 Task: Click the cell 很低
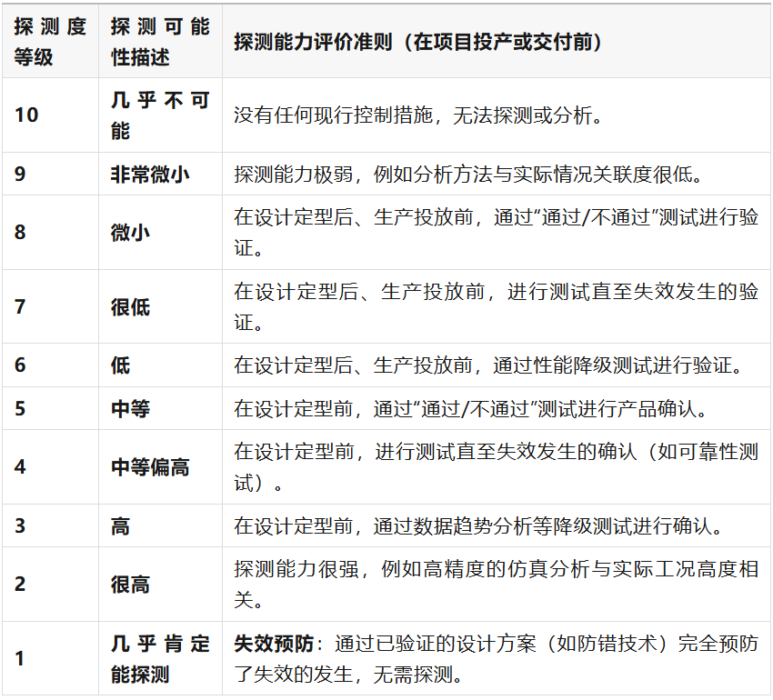pos(160,306)
